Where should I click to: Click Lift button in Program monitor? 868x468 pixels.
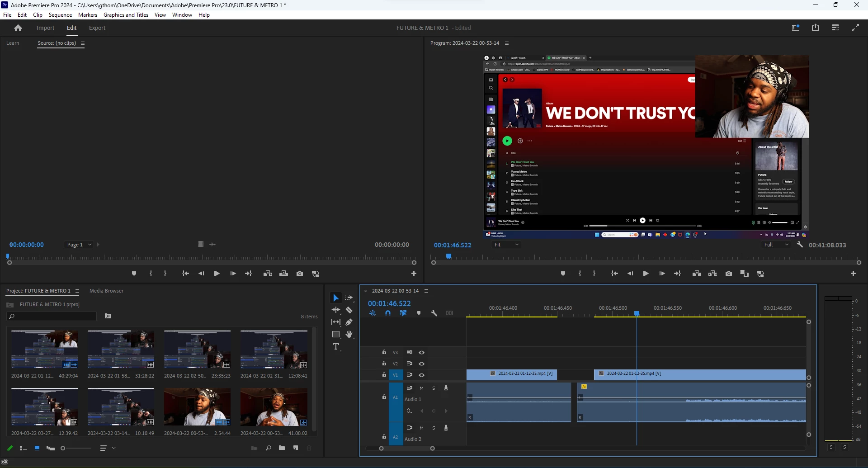pyautogui.click(x=697, y=274)
